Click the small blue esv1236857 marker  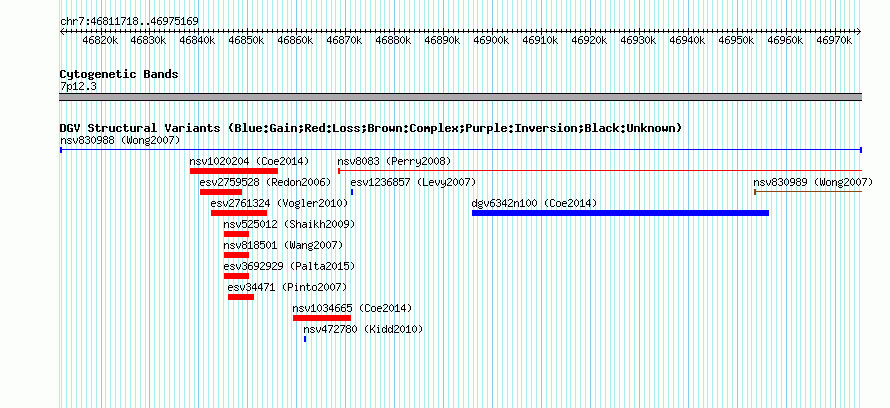[x=352, y=192]
